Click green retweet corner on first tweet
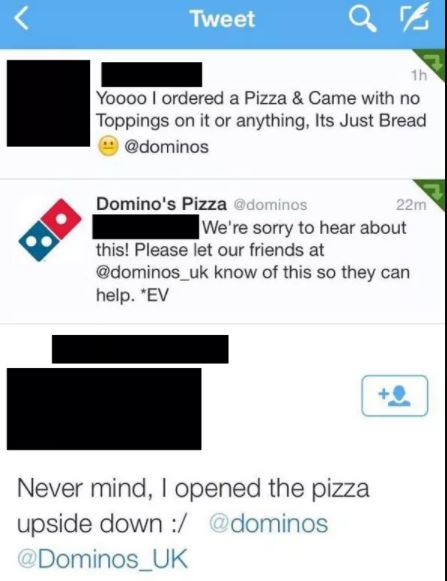This screenshot has width=447, height=581. 433,62
